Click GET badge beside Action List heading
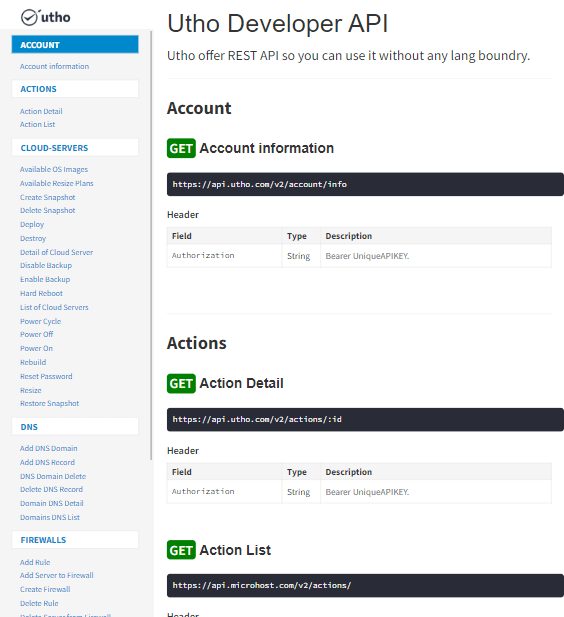The height and width of the screenshot is (617, 564). [181, 550]
